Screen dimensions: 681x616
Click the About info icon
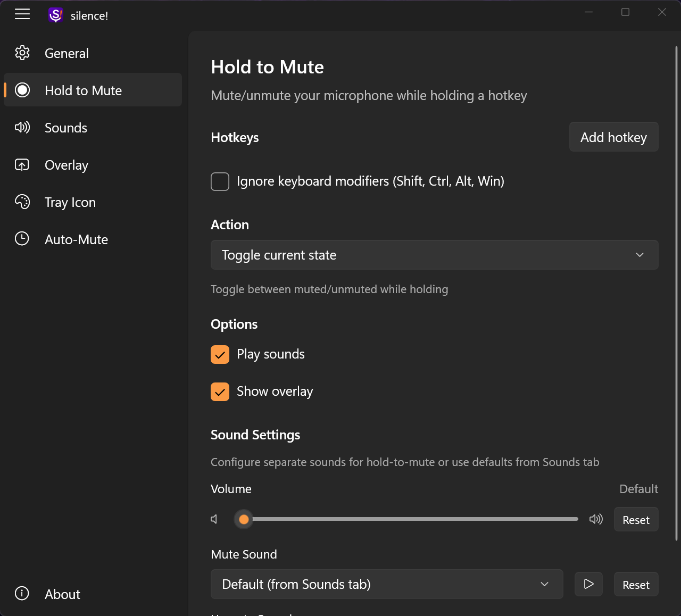pos(22,594)
